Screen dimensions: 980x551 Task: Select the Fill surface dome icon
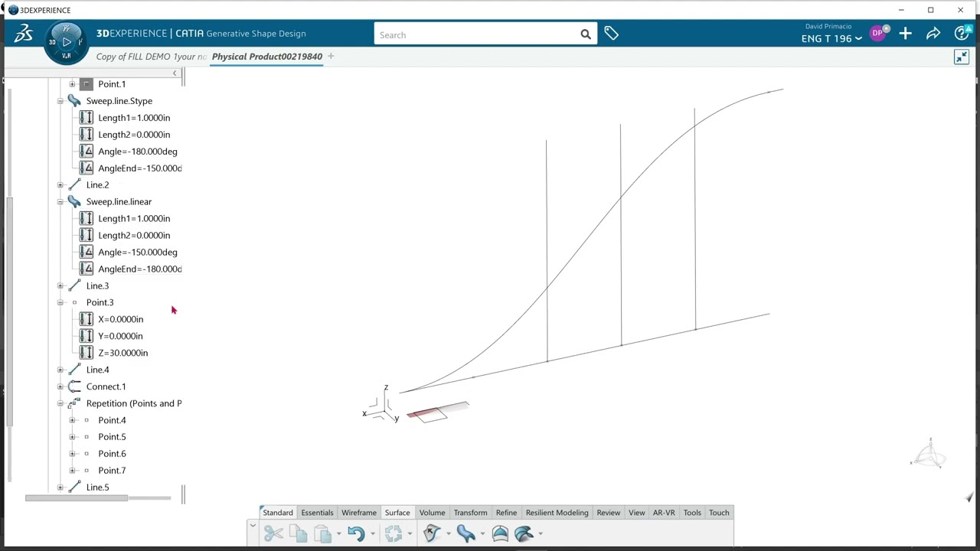(500, 533)
